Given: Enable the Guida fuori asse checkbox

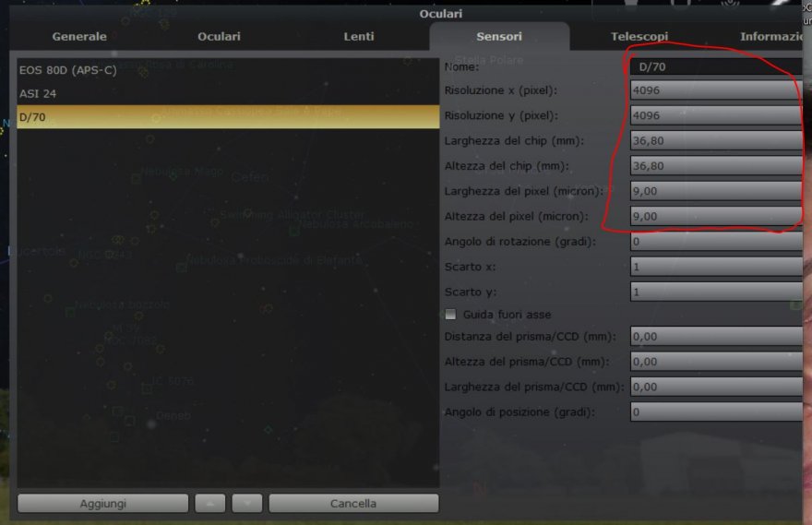Looking at the screenshot, I should pos(450,315).
